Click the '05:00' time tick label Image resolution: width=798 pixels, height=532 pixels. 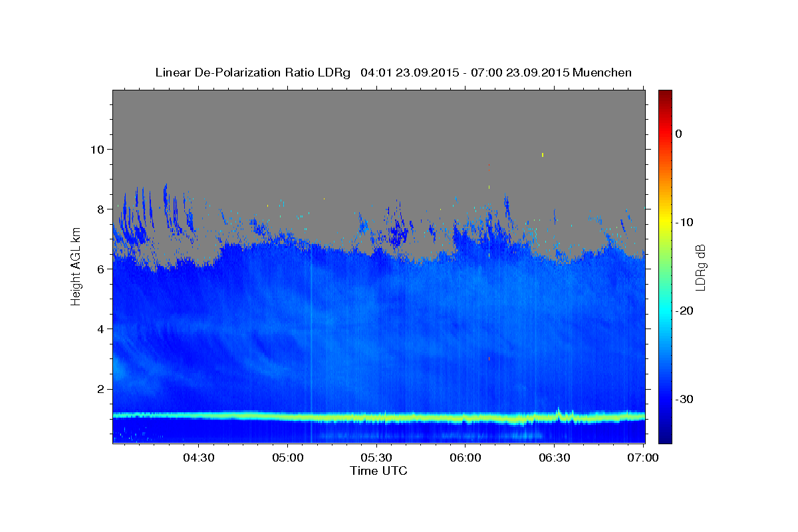click(287, 458)
